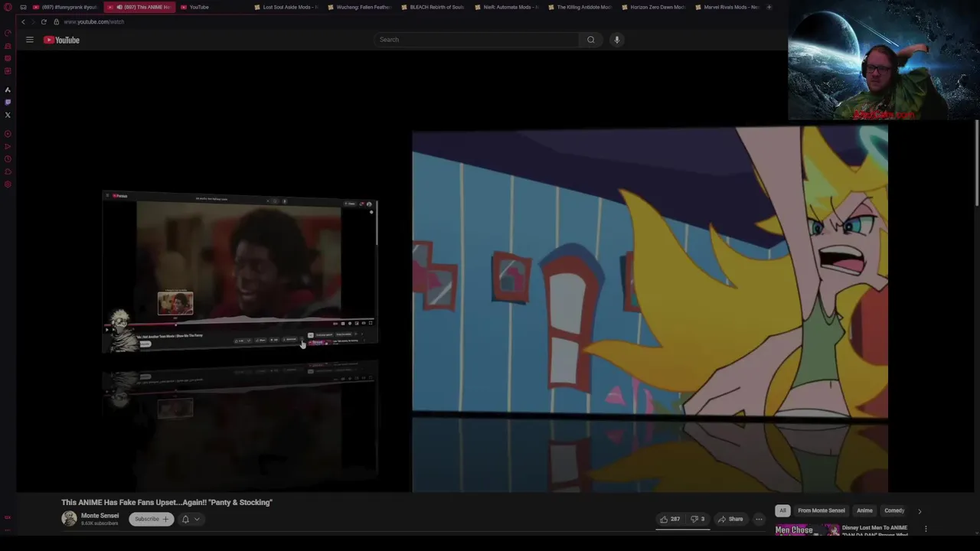The image size is (980, 551).
Task: Open Marvel Rivals Mods tab
Action: pos(728,7)
